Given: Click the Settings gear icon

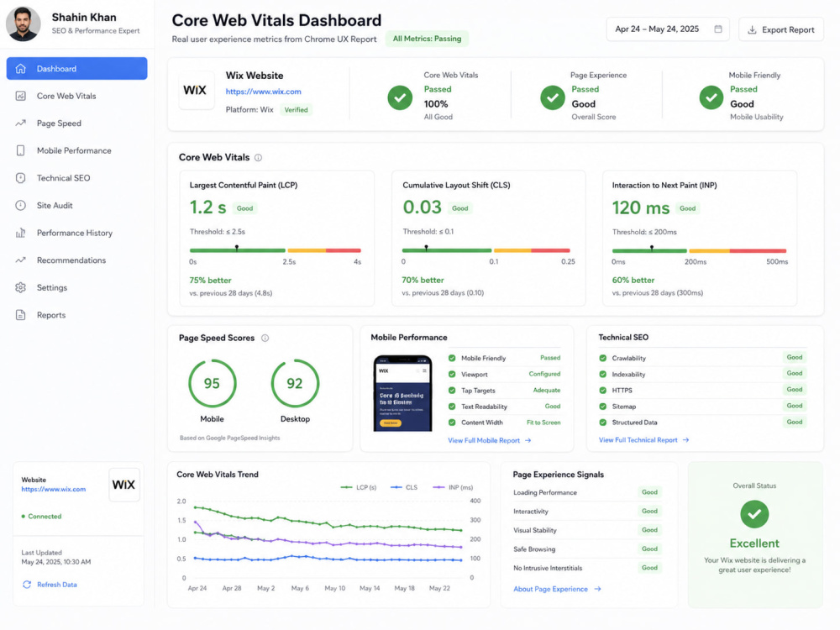Looking at the screenshot, I should [x=20, y=287].
